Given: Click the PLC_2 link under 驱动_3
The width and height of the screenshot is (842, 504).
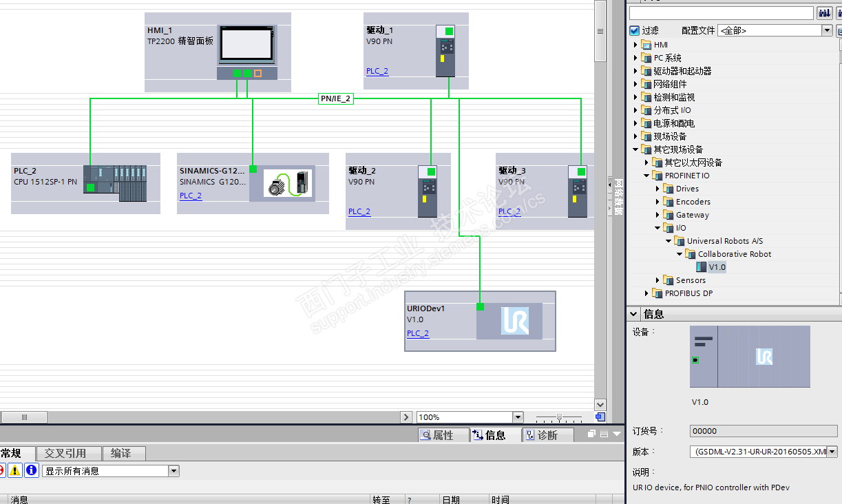Looking at the screenshot, I should 509,212.
